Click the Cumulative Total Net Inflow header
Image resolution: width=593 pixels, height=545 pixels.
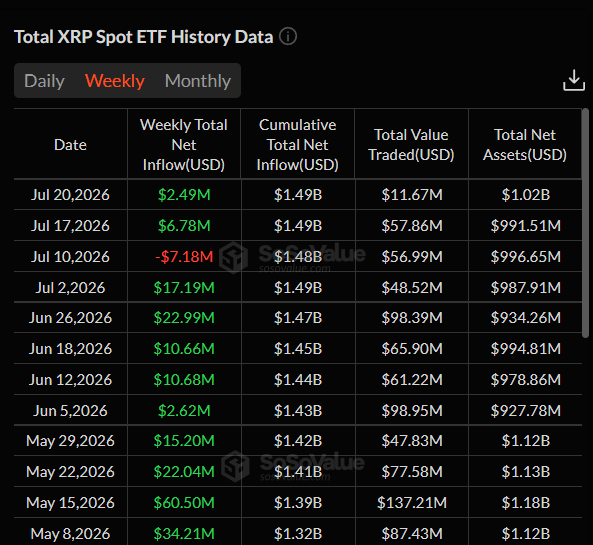298,145
